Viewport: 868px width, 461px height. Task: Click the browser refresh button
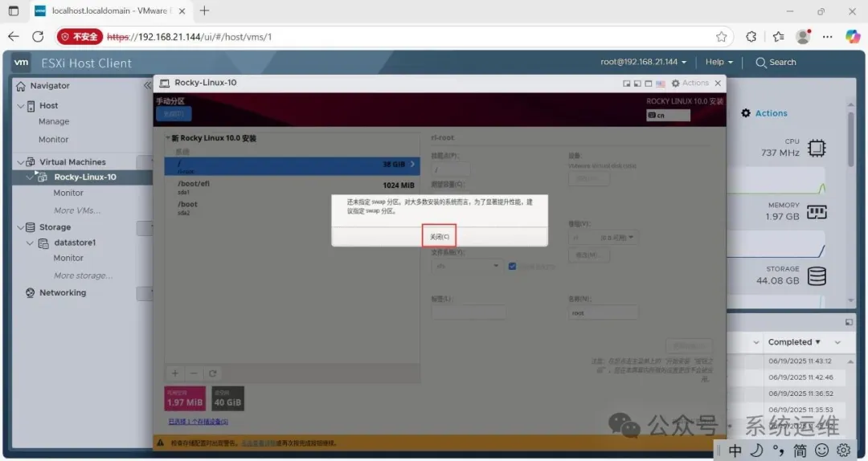[38, 37]
